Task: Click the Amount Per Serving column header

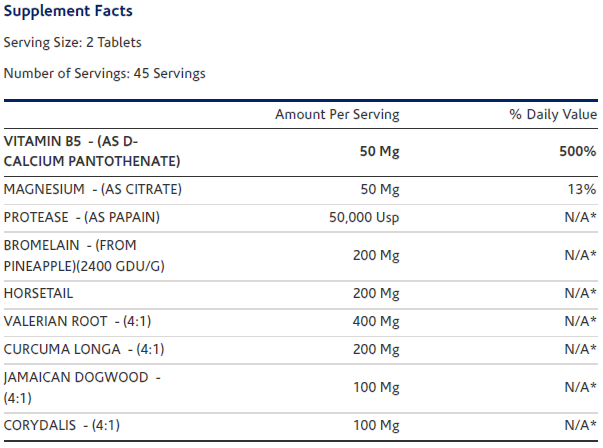Action: [337, 114]
